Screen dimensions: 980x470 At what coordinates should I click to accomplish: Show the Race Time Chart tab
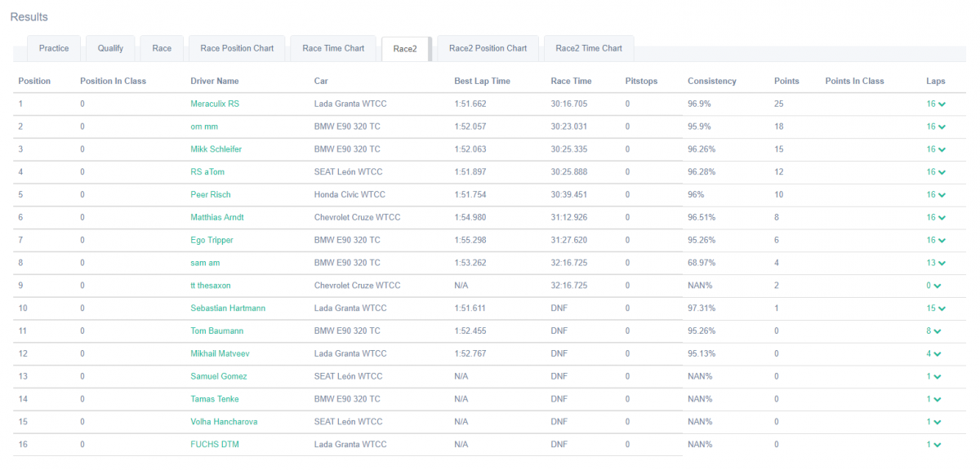pos(333,48)
